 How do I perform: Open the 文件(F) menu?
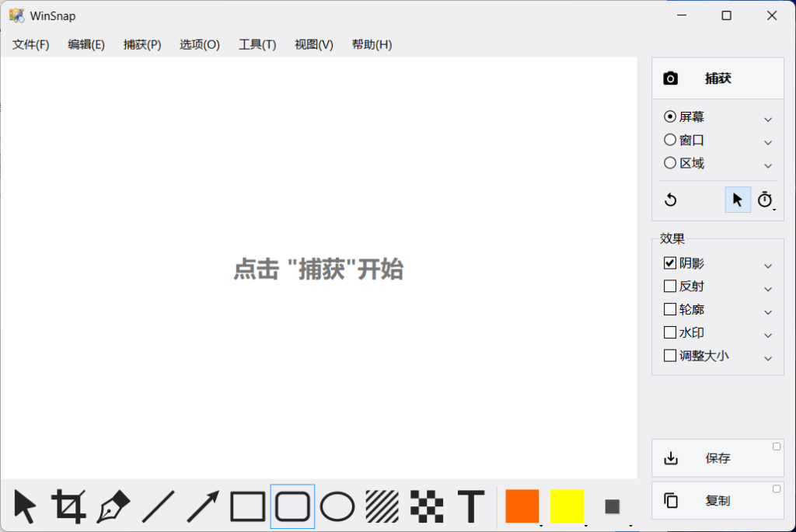click(31, 44)
